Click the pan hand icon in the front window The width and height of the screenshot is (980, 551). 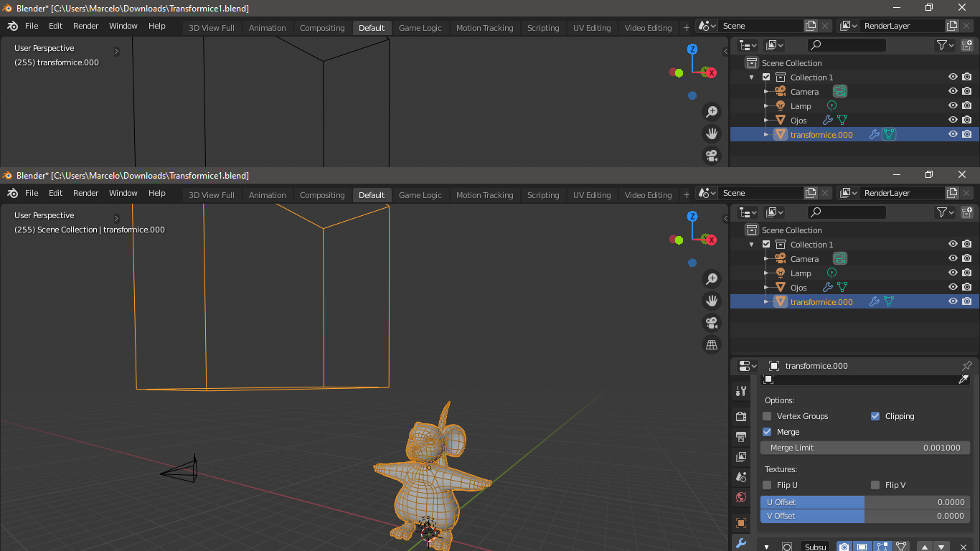(x=712, y=301)
